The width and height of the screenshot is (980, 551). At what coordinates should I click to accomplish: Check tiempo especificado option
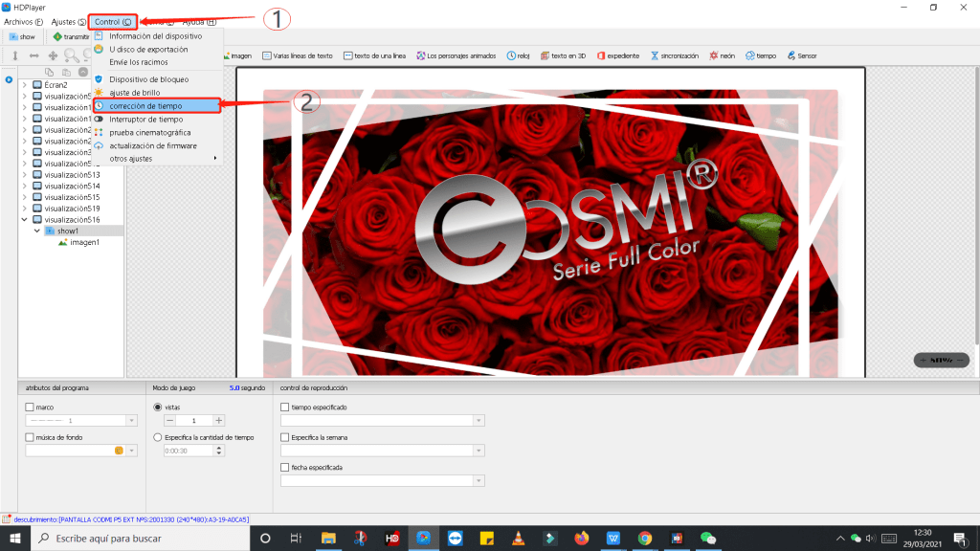[285, 408]
